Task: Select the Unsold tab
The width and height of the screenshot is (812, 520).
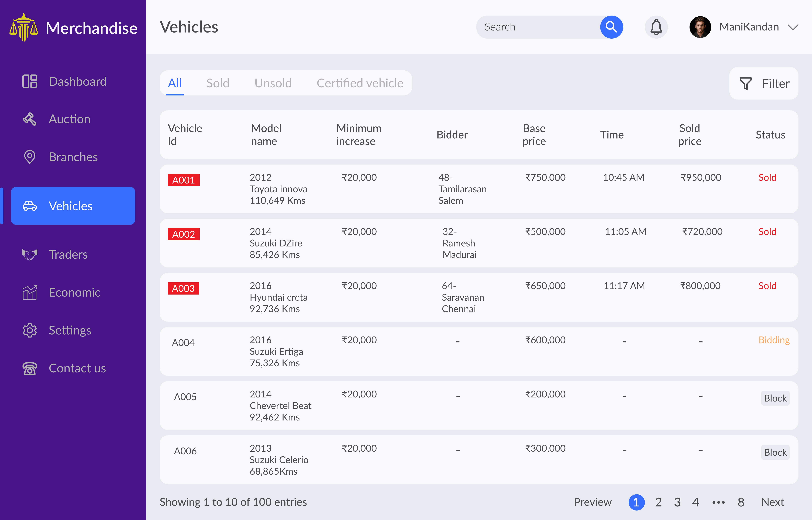Action: 273,83
